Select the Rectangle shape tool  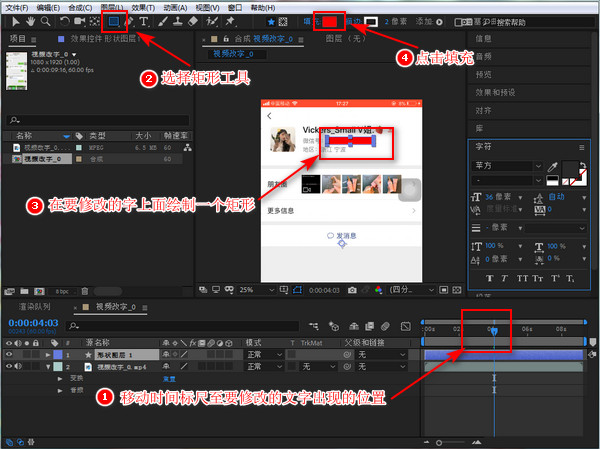[115, 21]
